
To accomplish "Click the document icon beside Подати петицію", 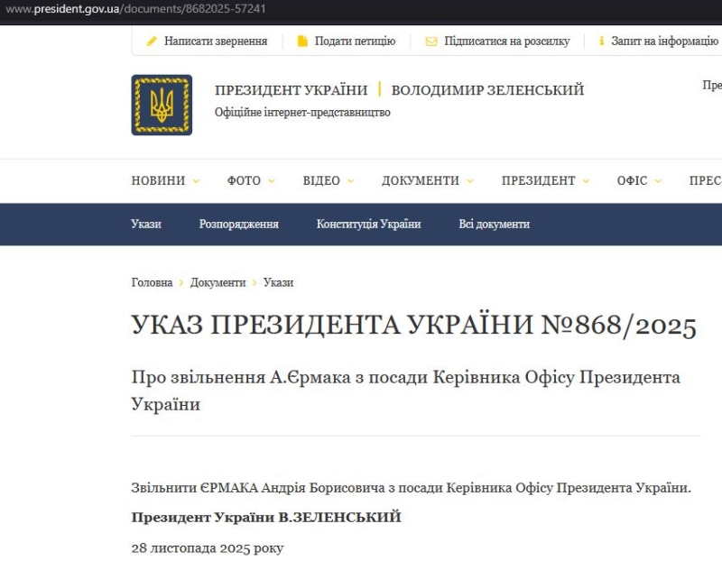I will point(302,41).
